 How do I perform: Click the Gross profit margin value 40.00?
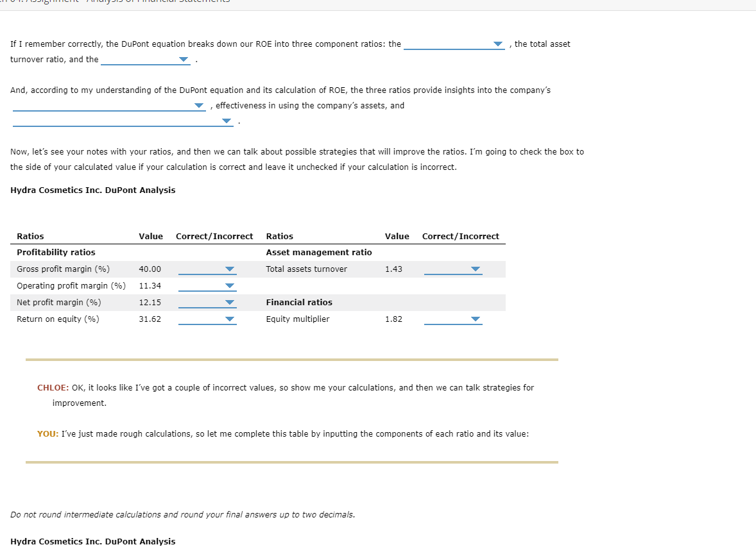150,269
